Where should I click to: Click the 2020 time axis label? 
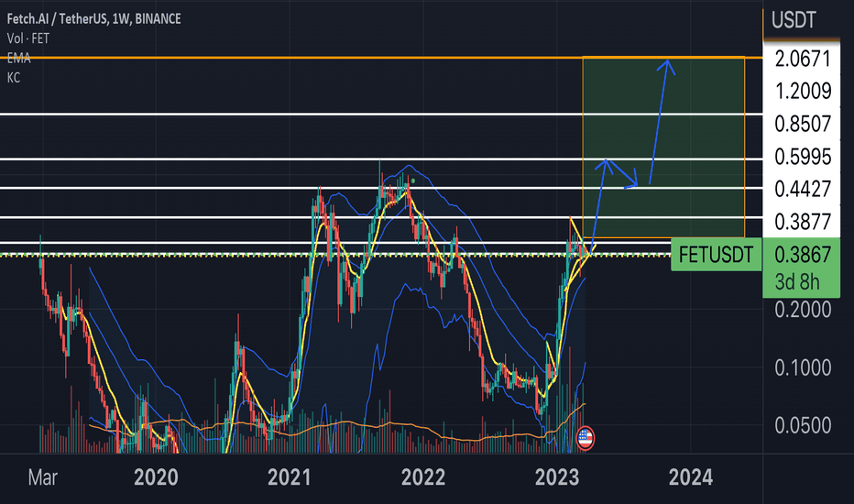[x=156, y=477]
